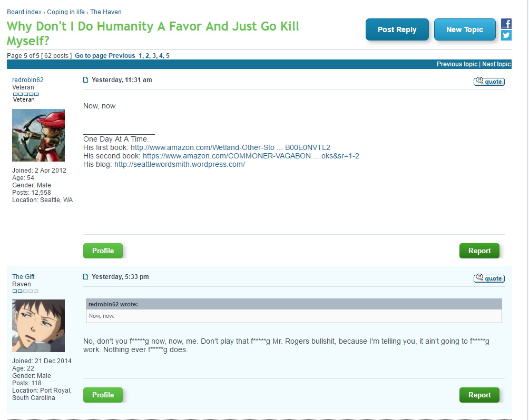Quote redrobin62's post
This screenshot has width=529, height=420.
tap(489, 82)
